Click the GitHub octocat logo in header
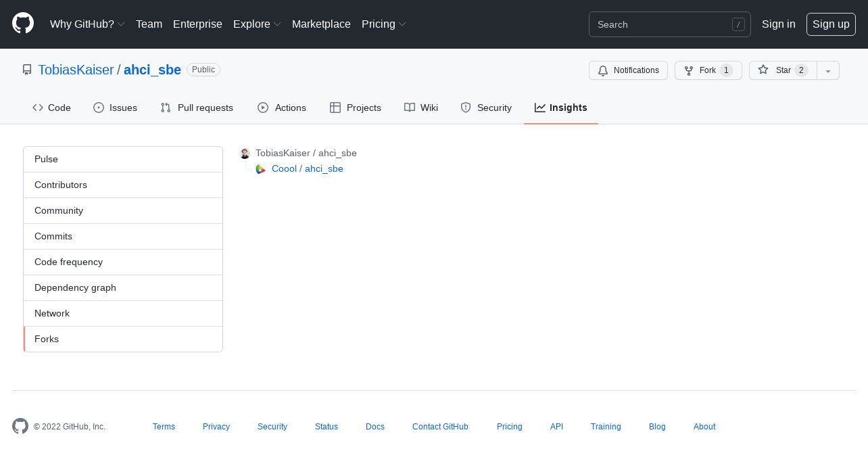This screenshot has height=468, width=868. (x=23, y=24)
